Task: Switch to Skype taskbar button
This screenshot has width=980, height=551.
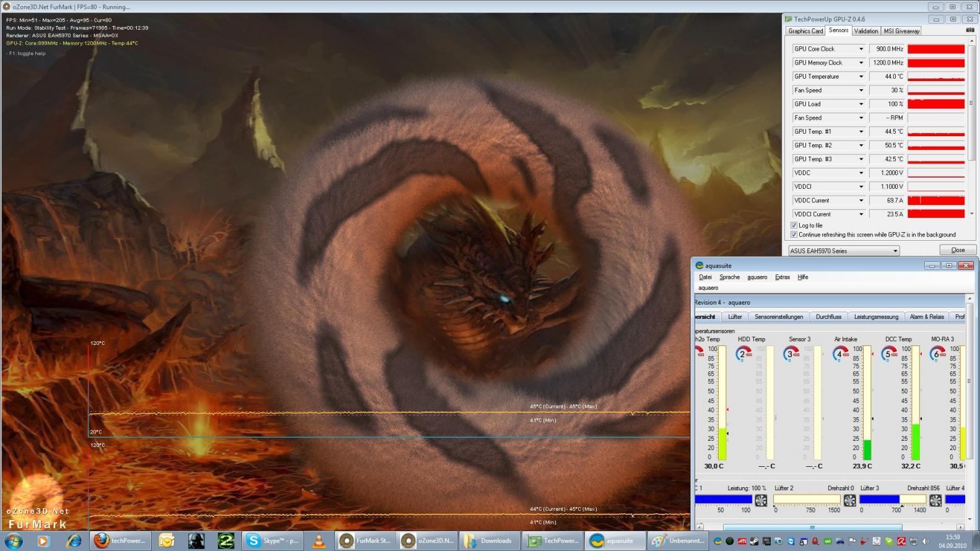Action: coord(273,540)
